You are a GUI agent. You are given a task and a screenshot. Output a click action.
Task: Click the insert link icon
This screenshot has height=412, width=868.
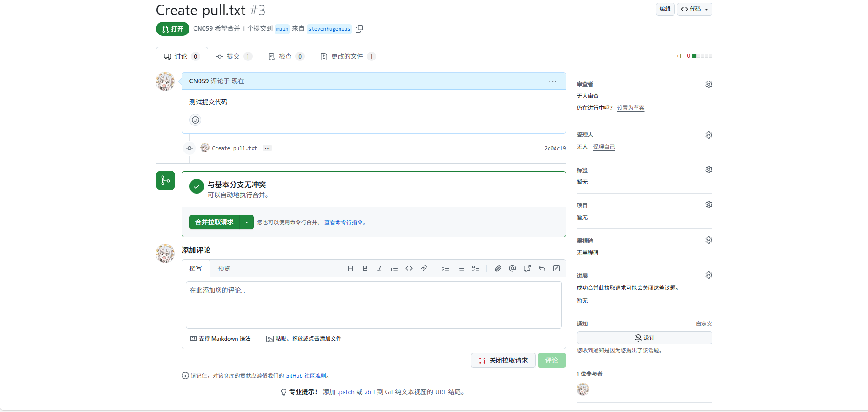tap(424, 269)
